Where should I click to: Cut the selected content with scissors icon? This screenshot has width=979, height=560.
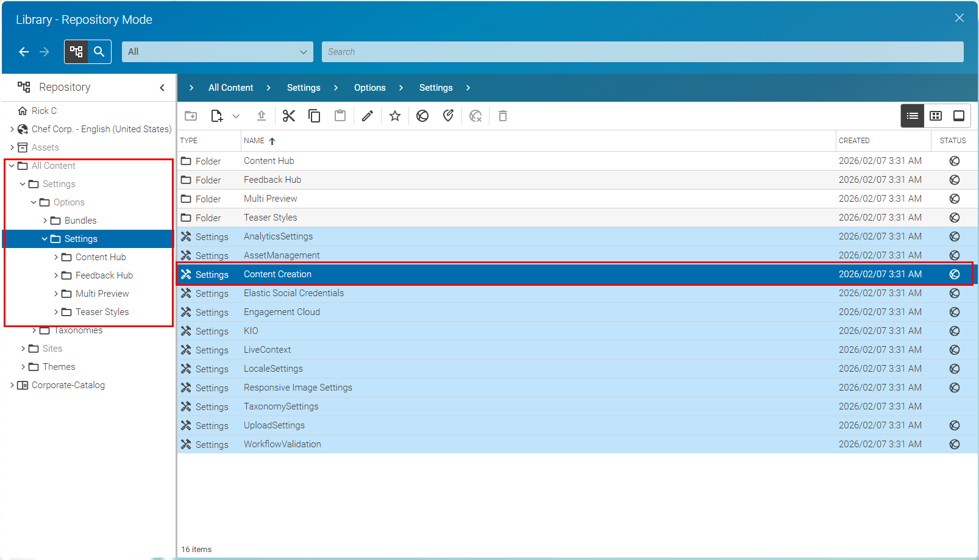pyautogui.click(x=288, y=115)
